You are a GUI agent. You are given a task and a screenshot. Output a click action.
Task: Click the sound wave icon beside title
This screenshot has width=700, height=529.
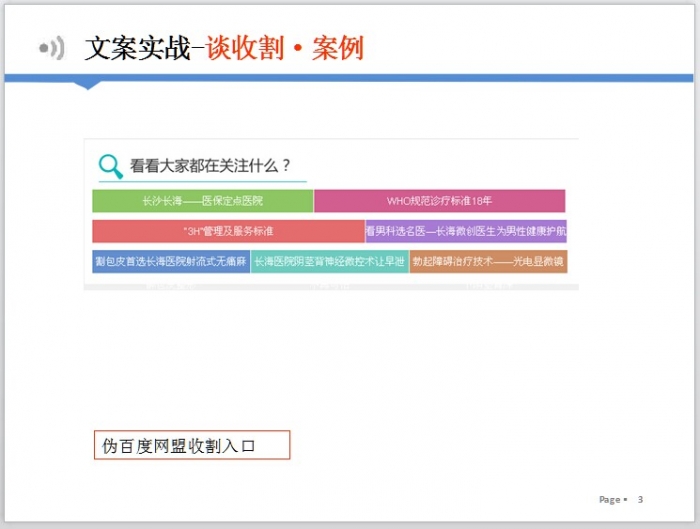click(51, 48)
